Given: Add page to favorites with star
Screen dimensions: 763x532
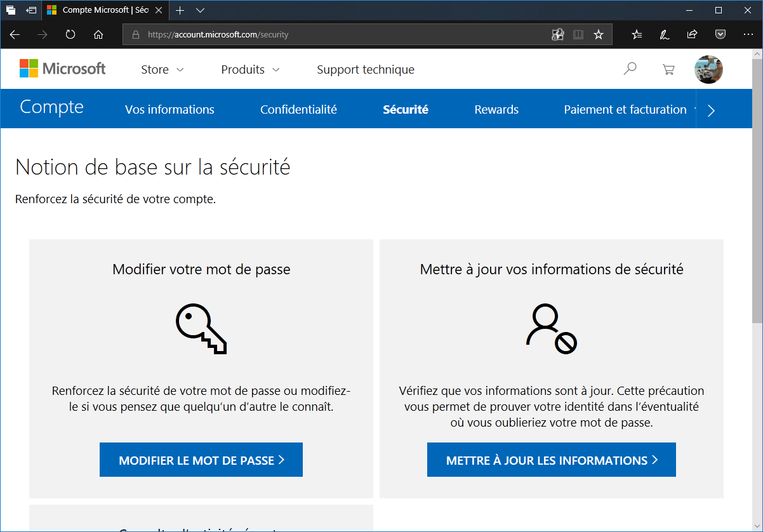Looking at the screenshot, I should pos(599,35).
